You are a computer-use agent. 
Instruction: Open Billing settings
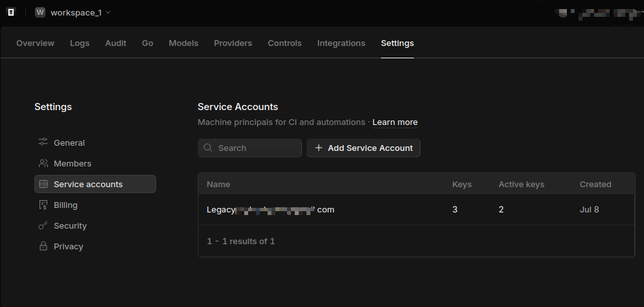95,205
